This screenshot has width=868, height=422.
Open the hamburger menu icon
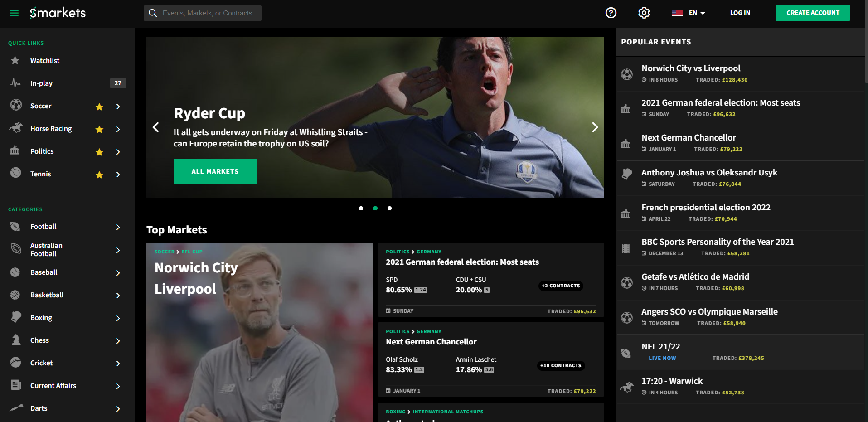click(14, 13)
